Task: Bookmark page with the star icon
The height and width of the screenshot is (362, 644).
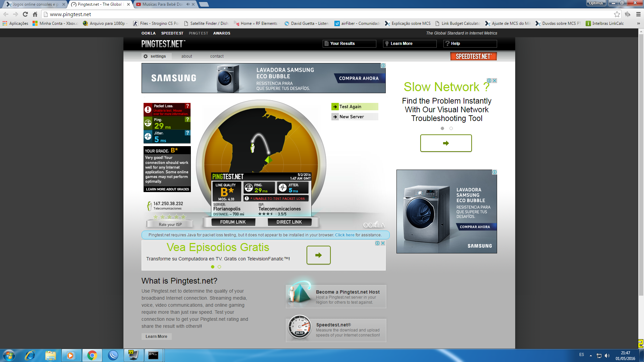Action: coord(617,14)
